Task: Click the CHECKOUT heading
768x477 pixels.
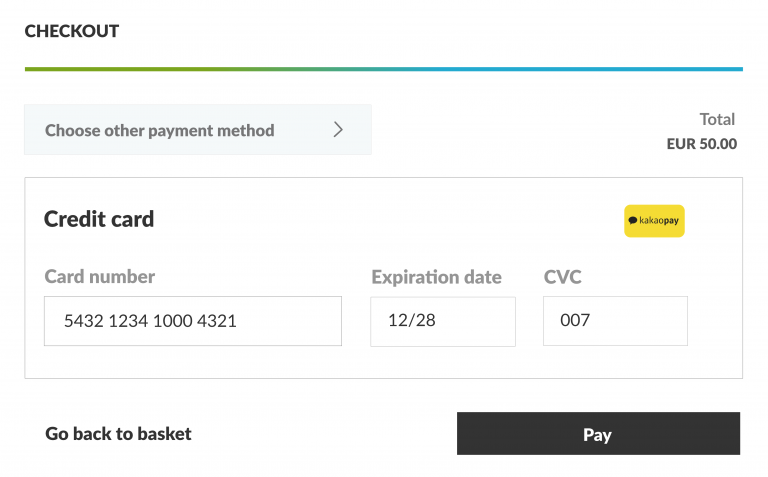Action: (72, 31)
